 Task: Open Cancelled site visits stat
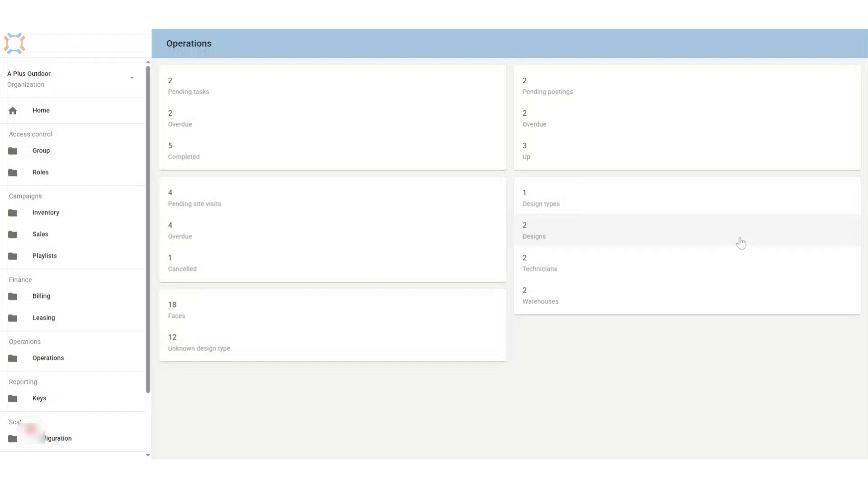(x=333, y=263)
